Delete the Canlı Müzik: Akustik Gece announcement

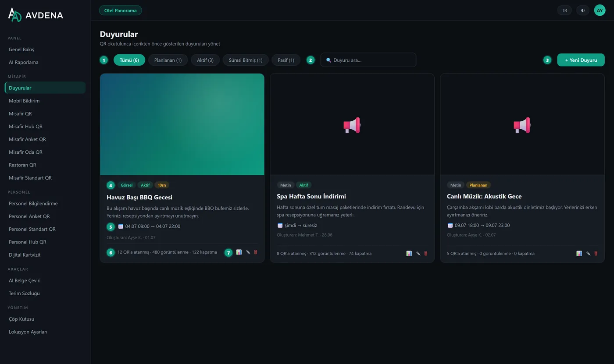point(596,254)
